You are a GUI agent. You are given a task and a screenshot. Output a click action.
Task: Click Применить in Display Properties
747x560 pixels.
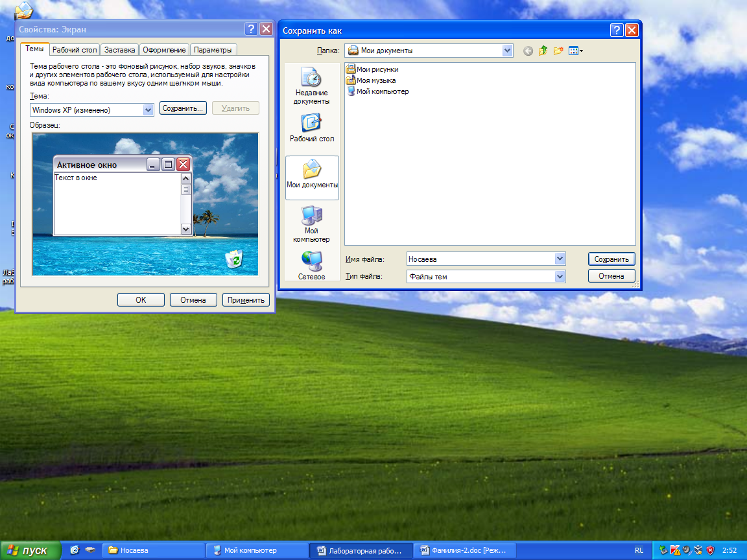246,300
